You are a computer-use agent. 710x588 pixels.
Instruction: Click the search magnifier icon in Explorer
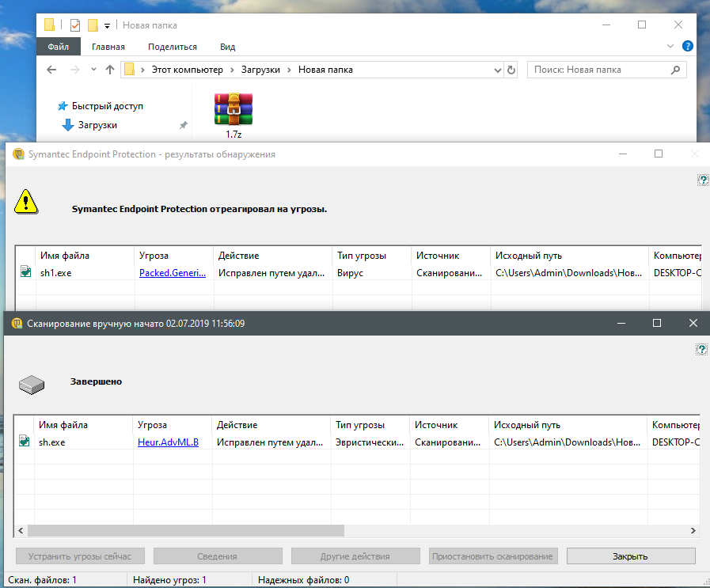coord(675,70)
